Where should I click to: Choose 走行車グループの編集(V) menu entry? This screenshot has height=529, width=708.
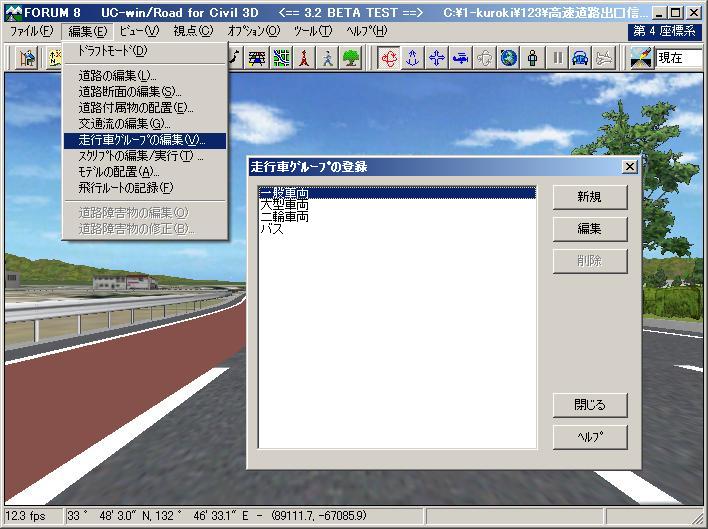pos(144,140)
